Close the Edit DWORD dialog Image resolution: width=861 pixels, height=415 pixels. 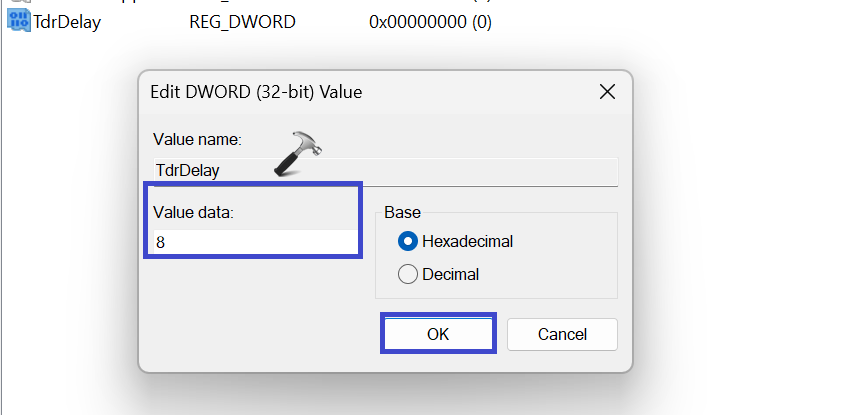(606, 92)
